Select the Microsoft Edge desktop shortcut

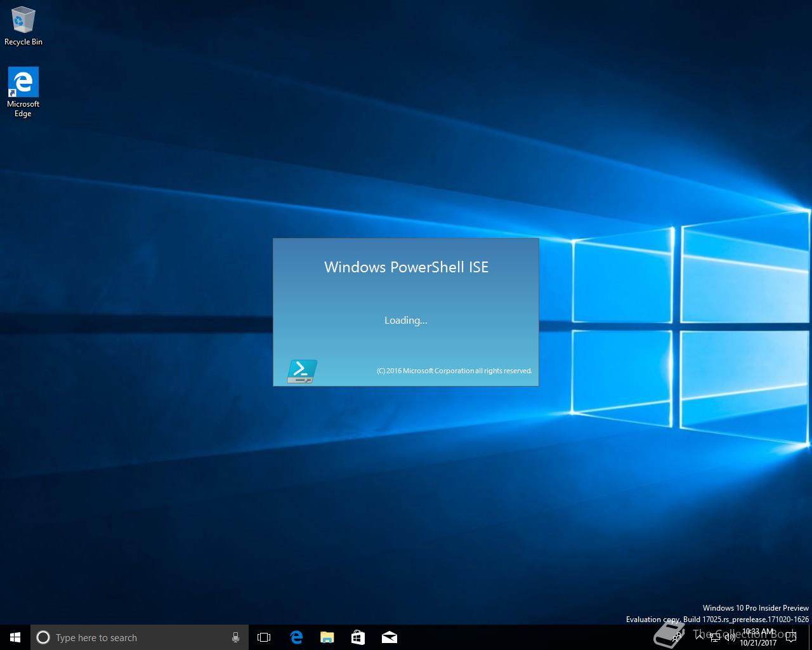(x=23, y=93)
